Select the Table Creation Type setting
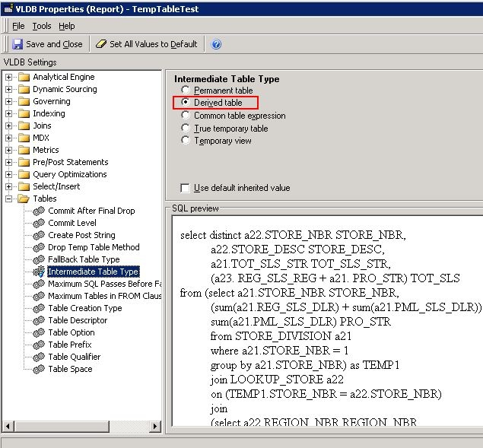 tap(84, 308)
